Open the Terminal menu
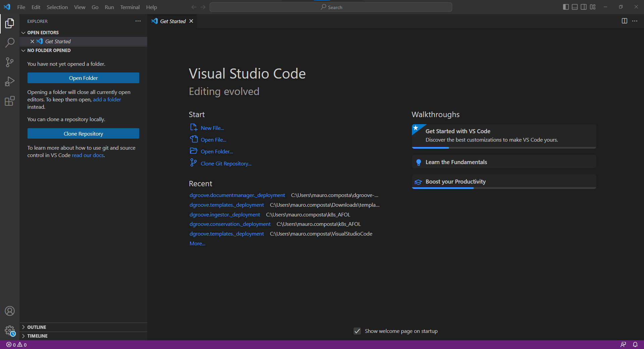This screenshot has height=349, width=644. click(x=130, y=7)
